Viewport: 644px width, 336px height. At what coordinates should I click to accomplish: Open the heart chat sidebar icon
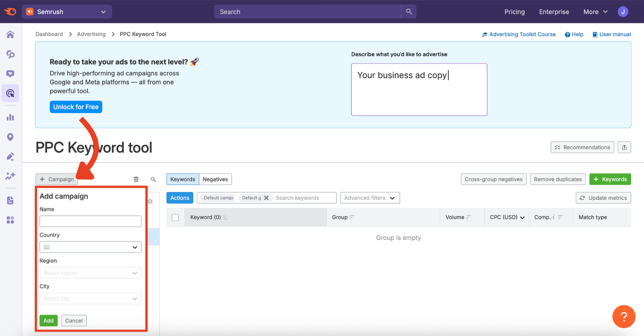click(10, 74)
